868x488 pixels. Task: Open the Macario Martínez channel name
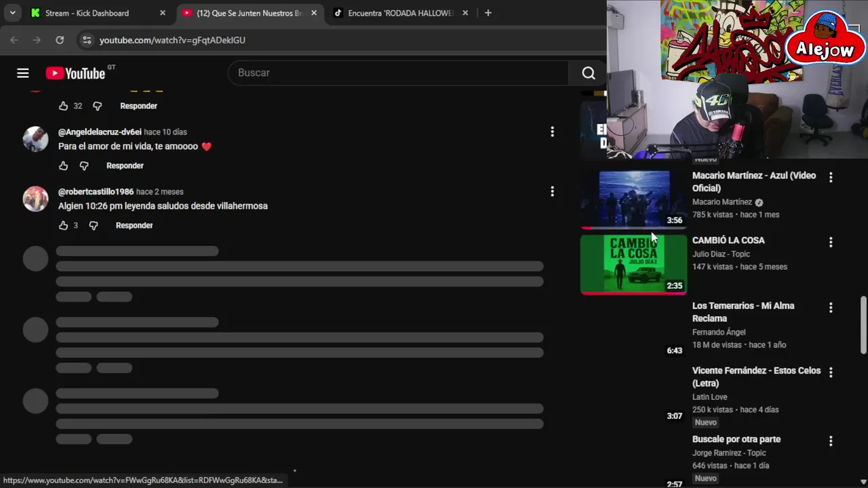pyautogui.click(x=722, y=202)
